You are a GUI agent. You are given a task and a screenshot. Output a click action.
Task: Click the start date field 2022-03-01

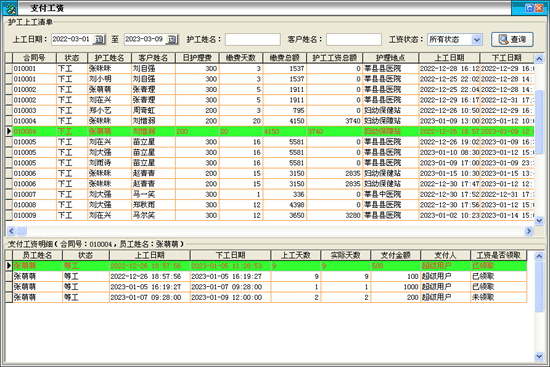click(72, 39)
